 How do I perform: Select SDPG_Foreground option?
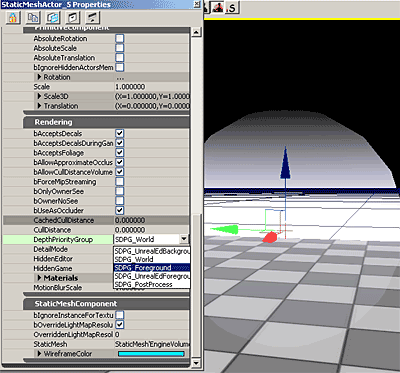[x=152, y=268]
